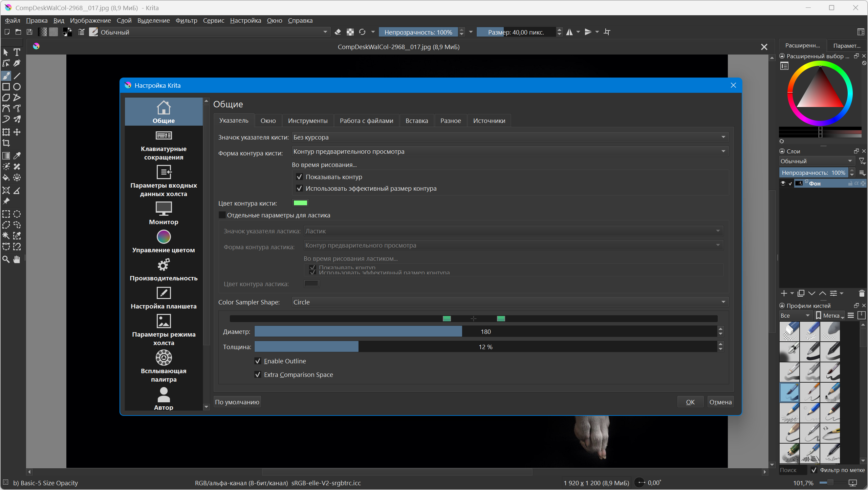868x490 pixels.
Task: Switch to the 'Инструменты' tab
Action: pos(307,121)
